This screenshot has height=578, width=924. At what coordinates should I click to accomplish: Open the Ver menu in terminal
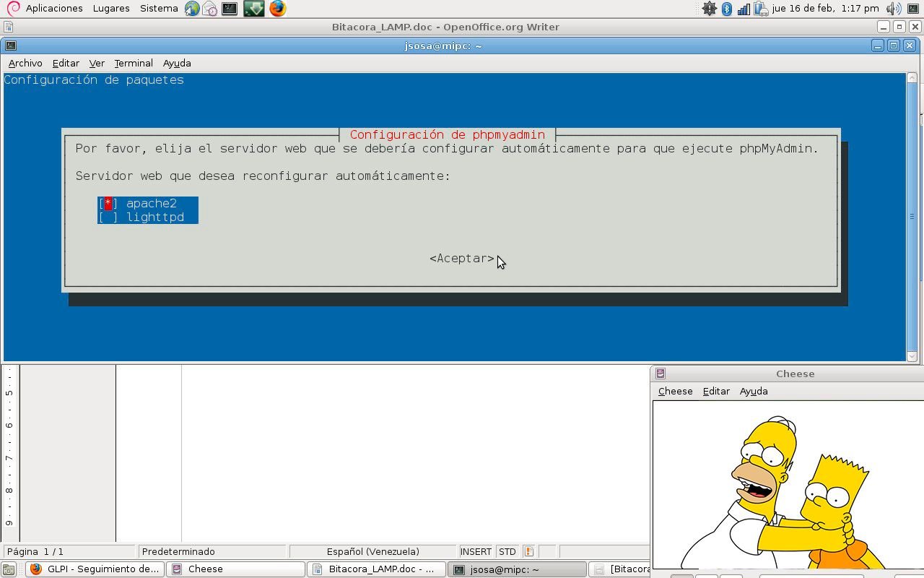coord(97,64)
